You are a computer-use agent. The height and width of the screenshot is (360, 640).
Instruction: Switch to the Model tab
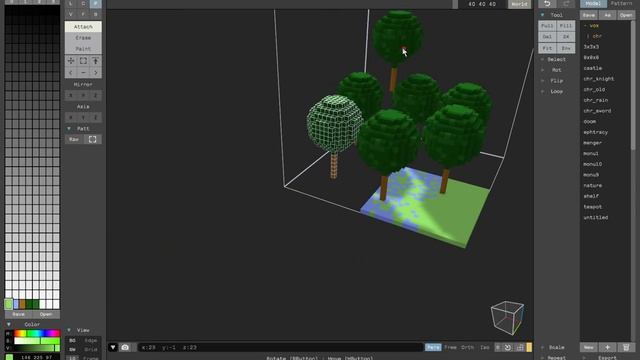[x=593, y=4]
